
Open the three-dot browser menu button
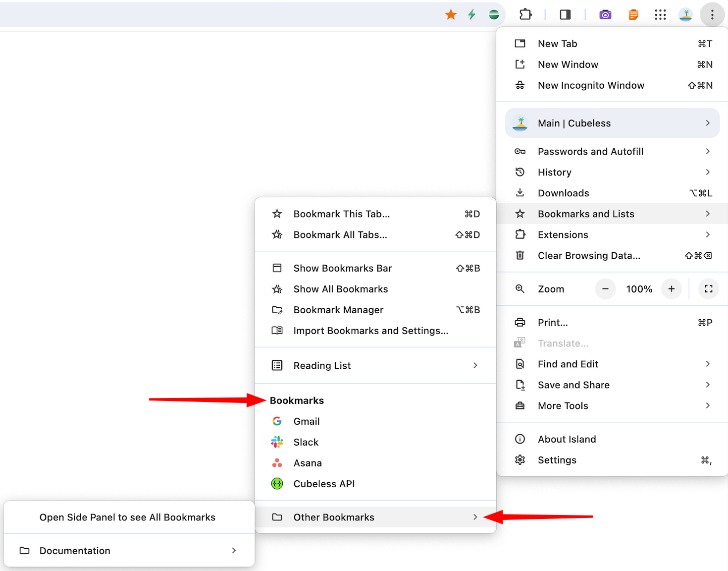pyautogui.click(x=712, y=15)
